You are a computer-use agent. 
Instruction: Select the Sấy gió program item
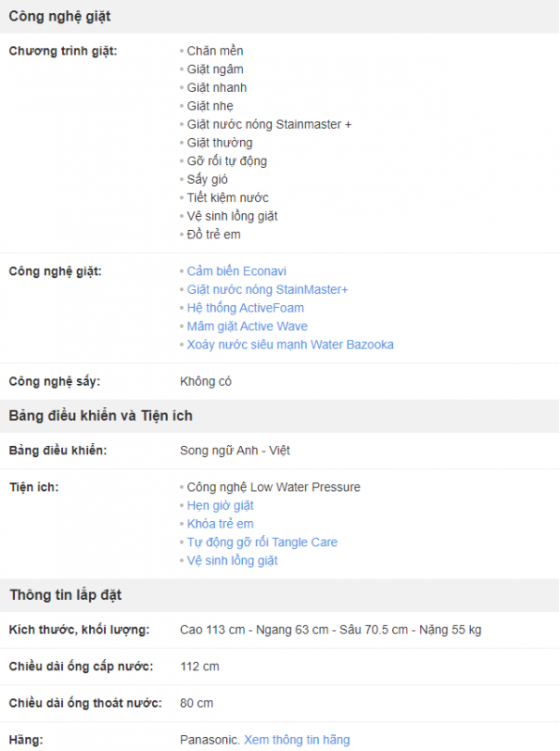pyautogui.click(x=207, y=179)
